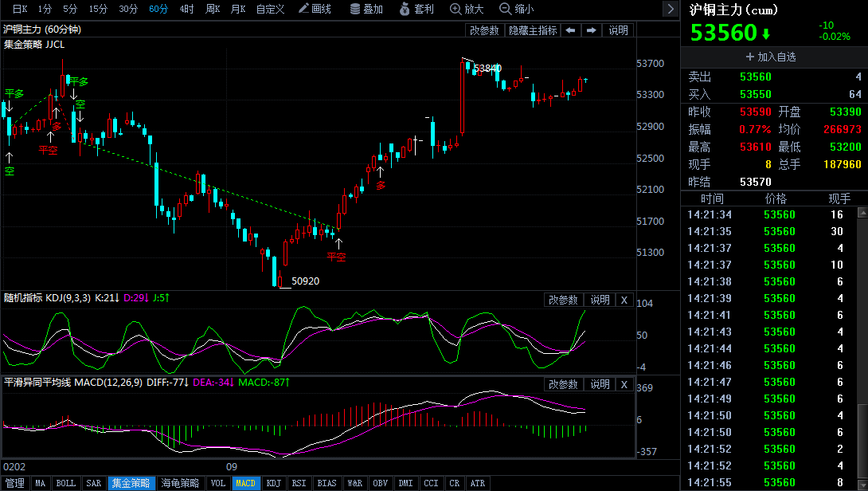Click the 昨收 value 53590

coord(756,112)
